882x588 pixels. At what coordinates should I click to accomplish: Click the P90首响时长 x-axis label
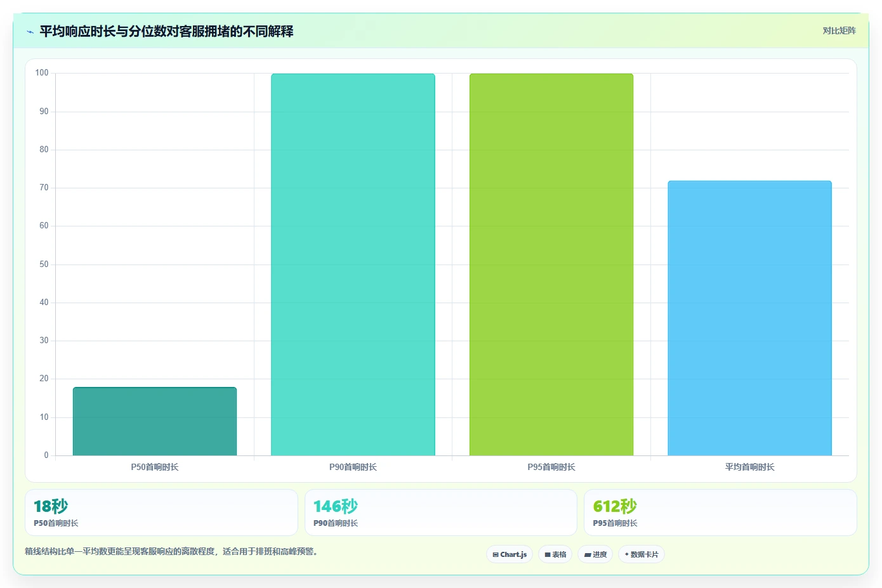click(353, 467)
